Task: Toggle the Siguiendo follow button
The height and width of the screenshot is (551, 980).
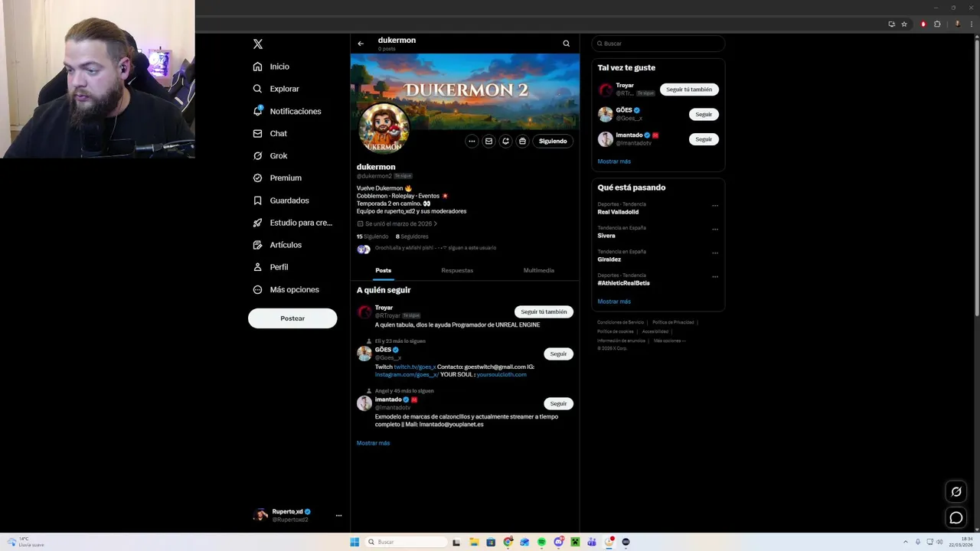Action: 553,141
